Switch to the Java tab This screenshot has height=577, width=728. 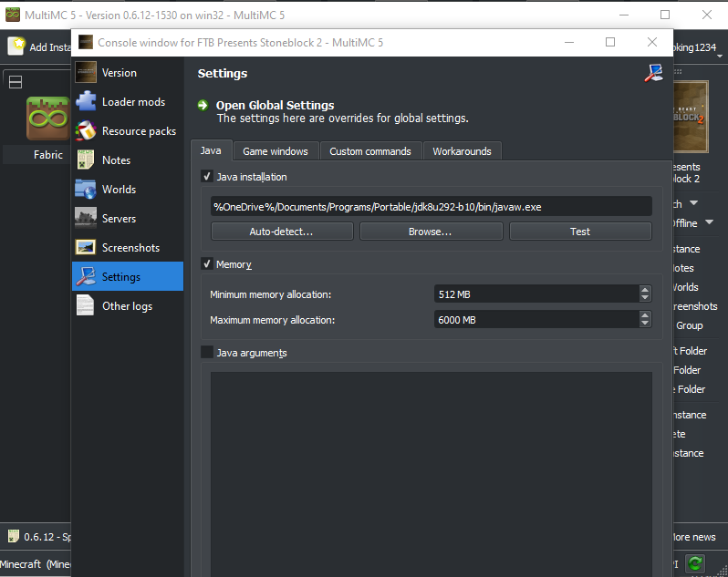211,150
